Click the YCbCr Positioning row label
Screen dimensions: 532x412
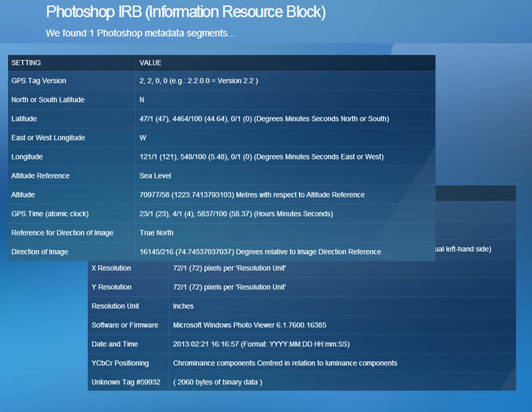click(120, 363)
